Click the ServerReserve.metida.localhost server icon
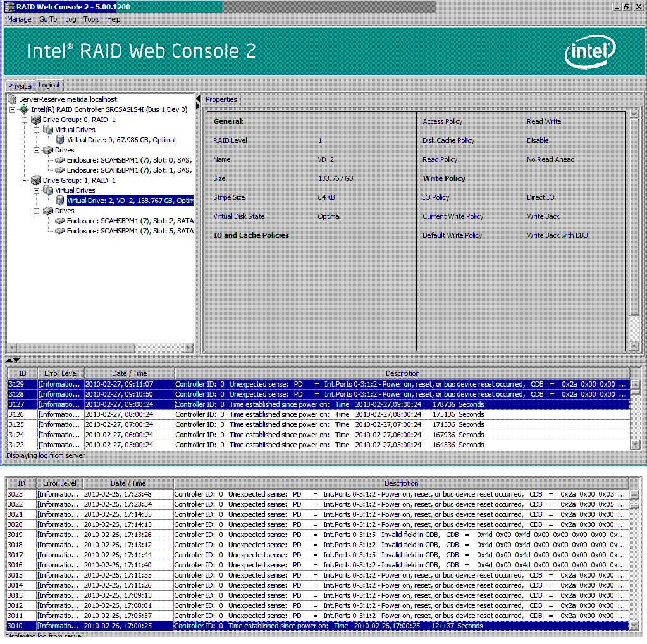The height and width of the screenshot is (644, 647). pyautogui.click(x=13, y=99)
